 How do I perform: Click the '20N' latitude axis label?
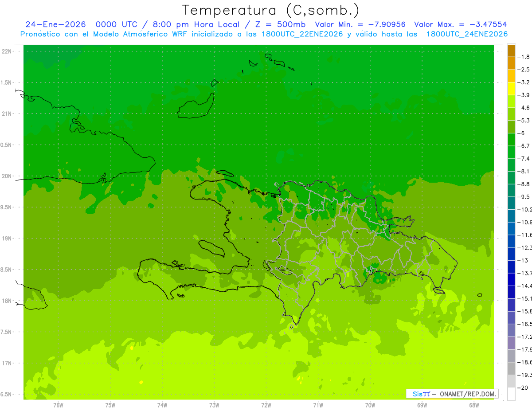pos(8,176)
